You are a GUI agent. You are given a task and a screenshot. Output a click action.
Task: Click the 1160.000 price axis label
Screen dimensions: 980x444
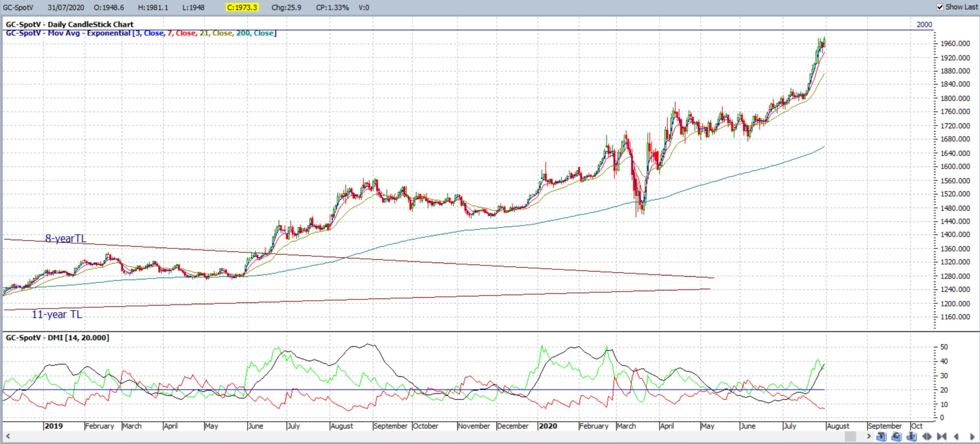click(955, 317)
